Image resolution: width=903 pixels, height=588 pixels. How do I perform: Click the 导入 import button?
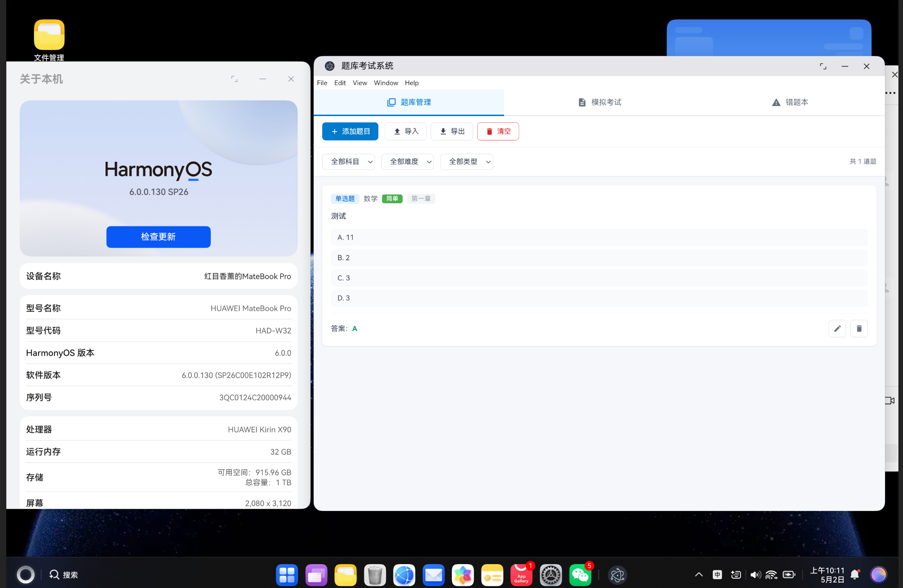coord(406,132)
